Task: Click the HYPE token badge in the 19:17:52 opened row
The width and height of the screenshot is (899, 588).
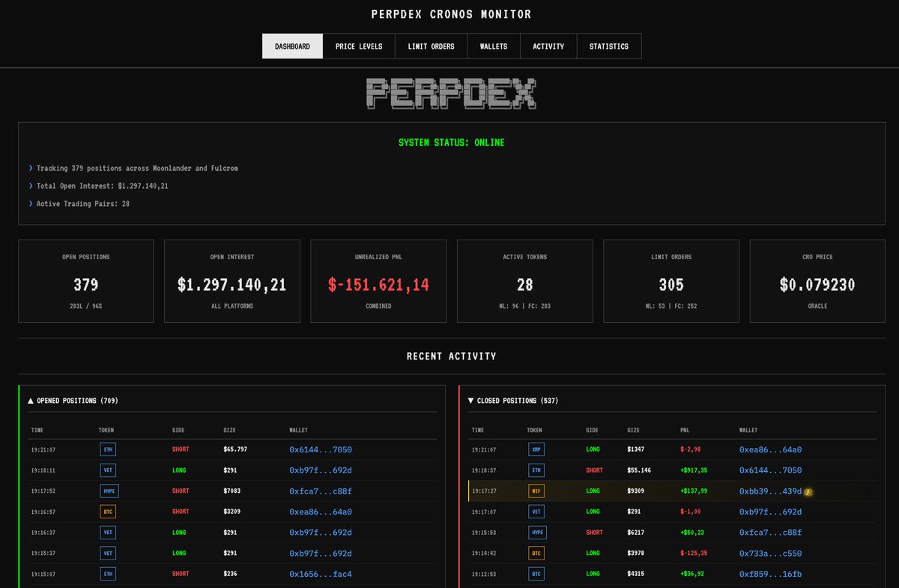Action: [x=109, y=491]
